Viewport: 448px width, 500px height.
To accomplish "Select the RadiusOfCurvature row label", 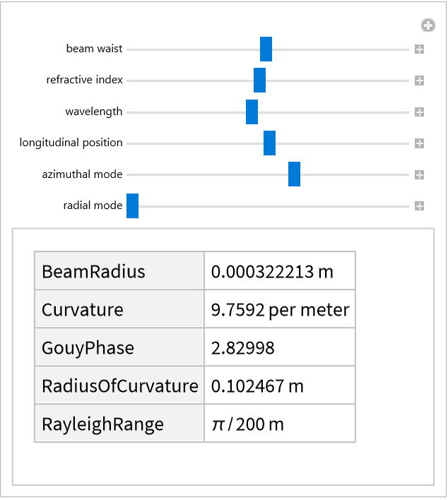I will click(x=119, y=386).
